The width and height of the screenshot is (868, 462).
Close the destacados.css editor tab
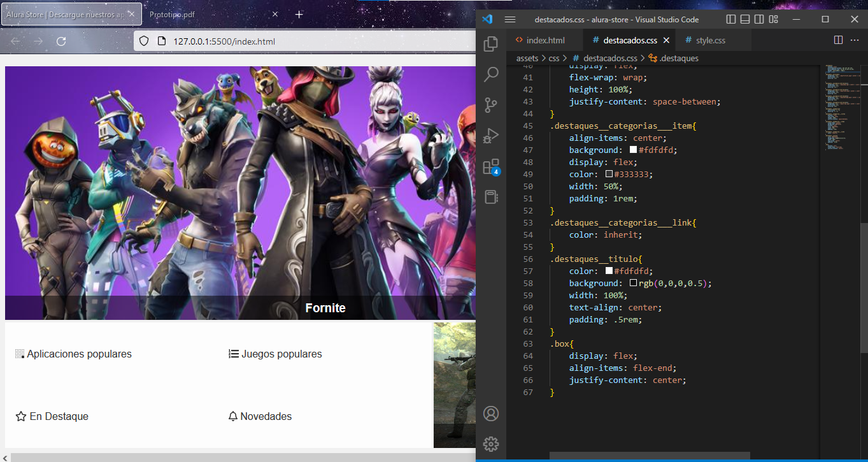click(x=666, y=40)
